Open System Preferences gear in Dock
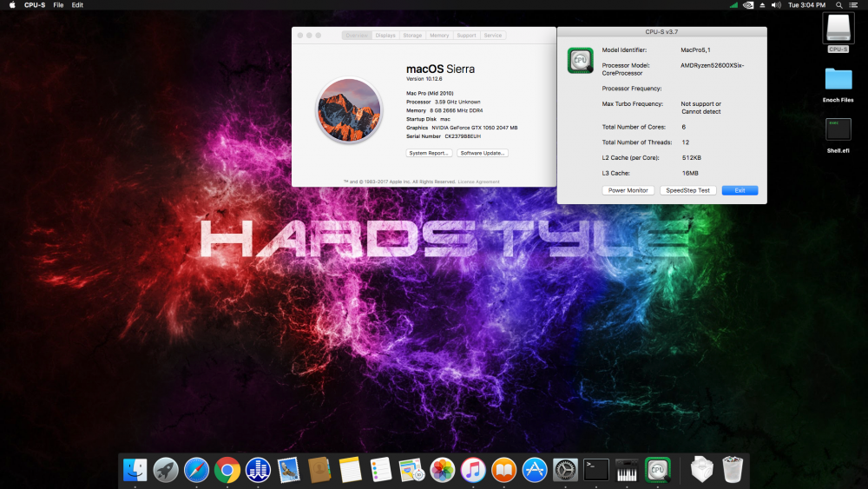The height and width of the screenshot is (489, 868). tap(565, 470)
